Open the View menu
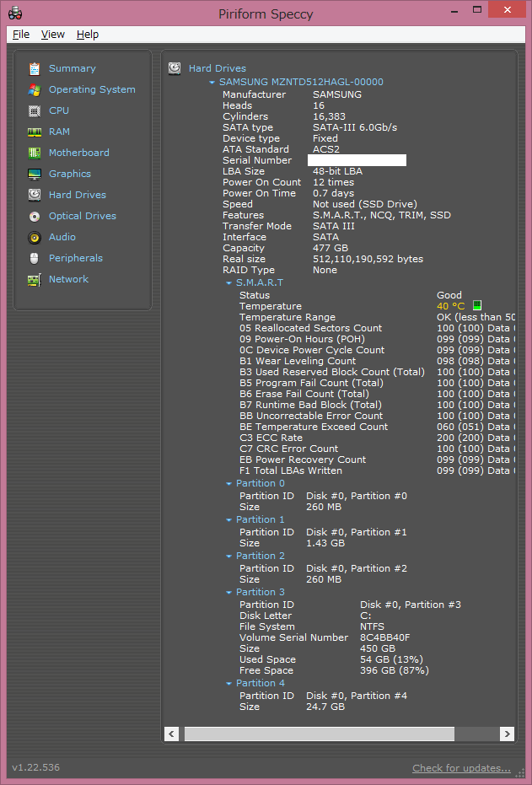Screen dimensions: 532x785 (52, 34)
